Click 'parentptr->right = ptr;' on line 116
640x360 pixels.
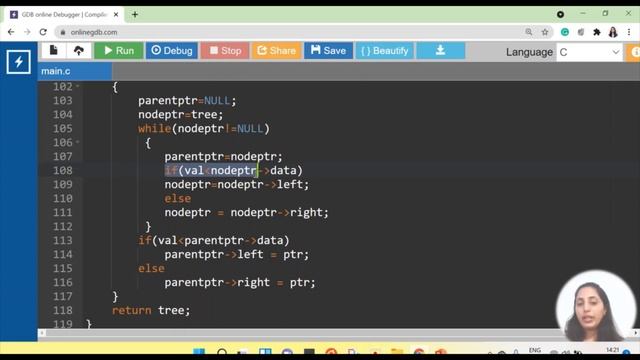240,282
